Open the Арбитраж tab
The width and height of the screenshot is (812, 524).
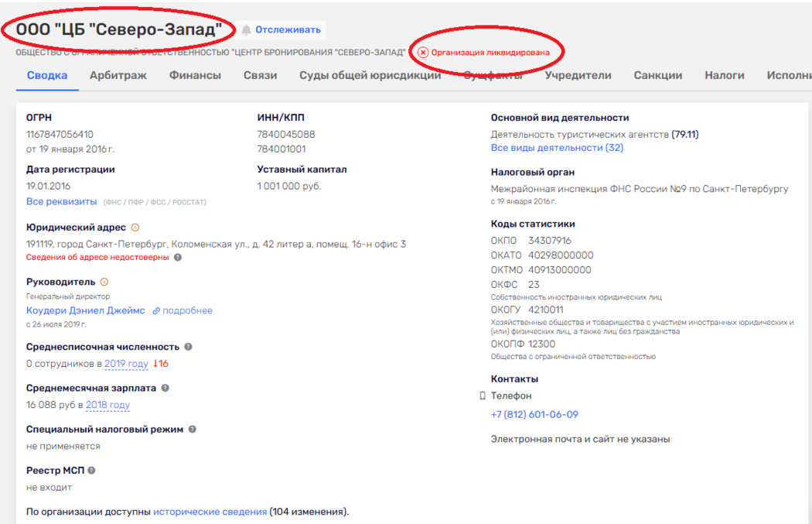(x=118, y=75)
